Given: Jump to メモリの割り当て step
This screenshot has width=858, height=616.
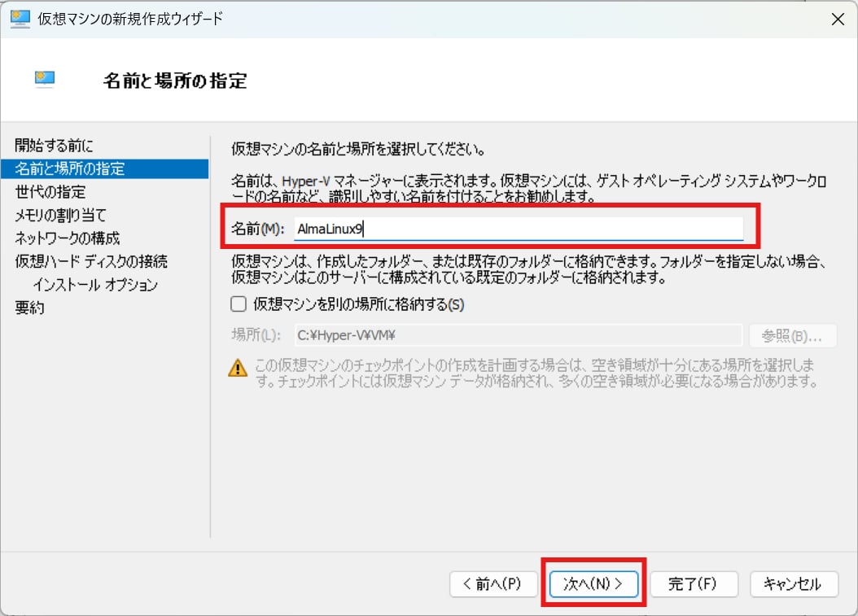Looking at the screenshot, I should [60, 215].
